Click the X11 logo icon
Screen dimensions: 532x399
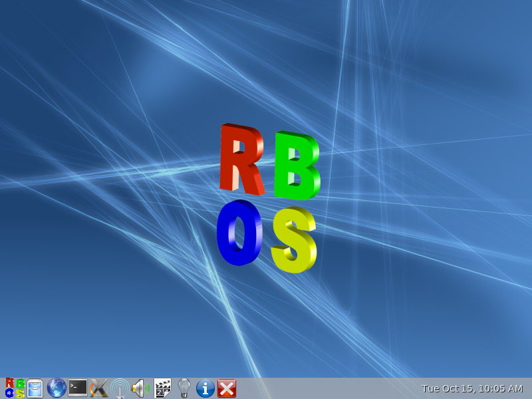pyautogui.click(x=99, y=388)
